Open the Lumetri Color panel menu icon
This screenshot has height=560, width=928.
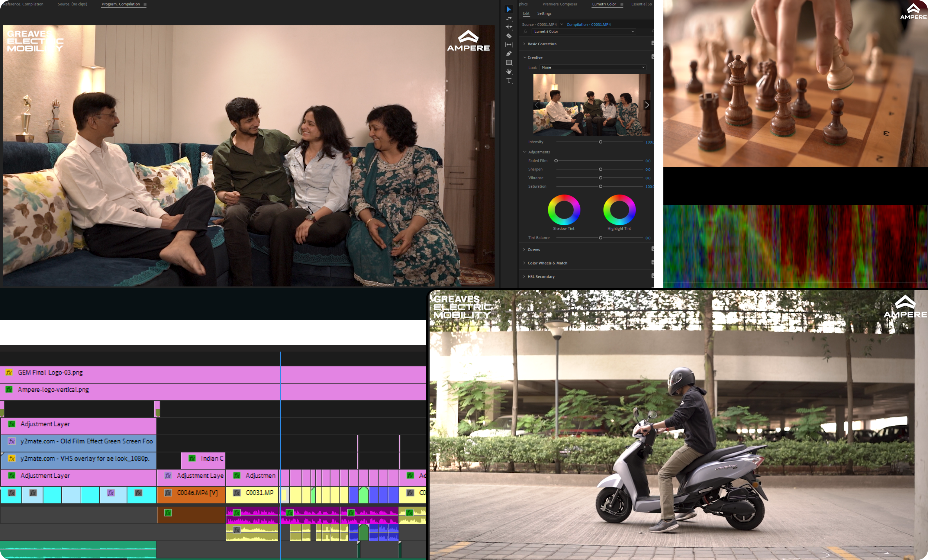pos(622,4)
